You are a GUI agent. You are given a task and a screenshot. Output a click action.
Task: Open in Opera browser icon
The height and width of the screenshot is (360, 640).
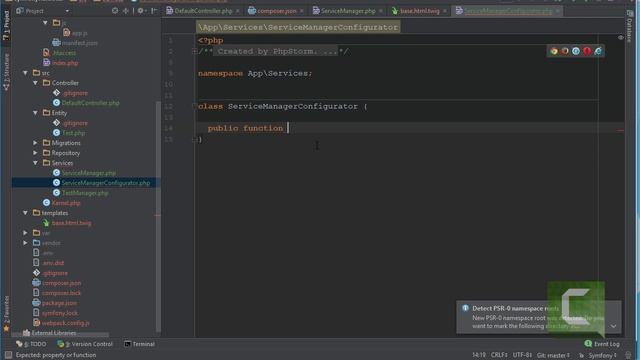coord(587,51)
